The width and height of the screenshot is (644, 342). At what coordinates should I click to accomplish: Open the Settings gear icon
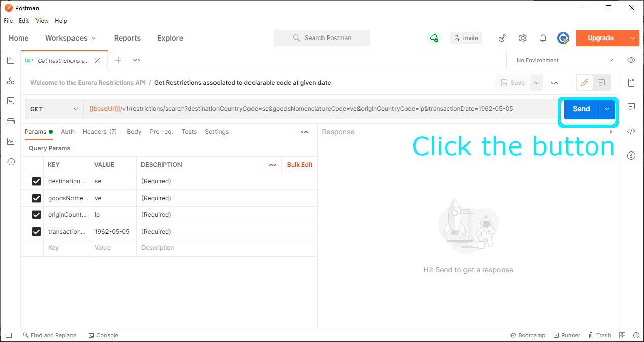(x=523, y=38)
